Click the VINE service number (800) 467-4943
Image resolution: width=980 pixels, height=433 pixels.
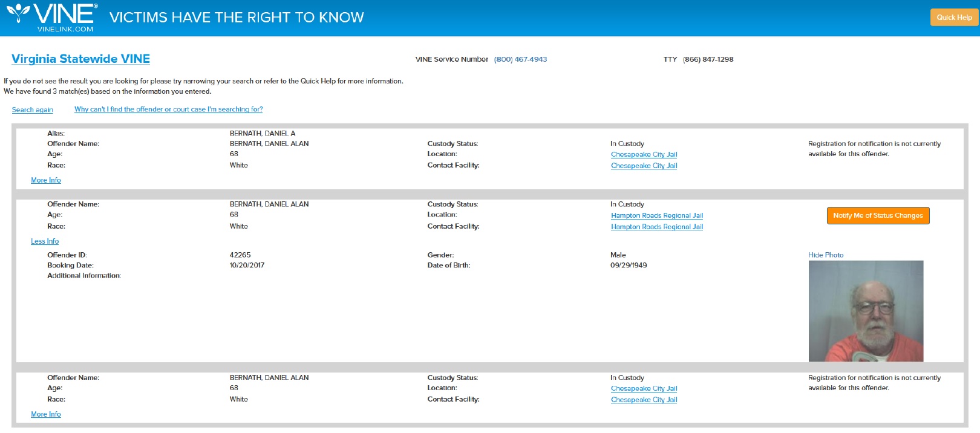(x=520, y=59)
